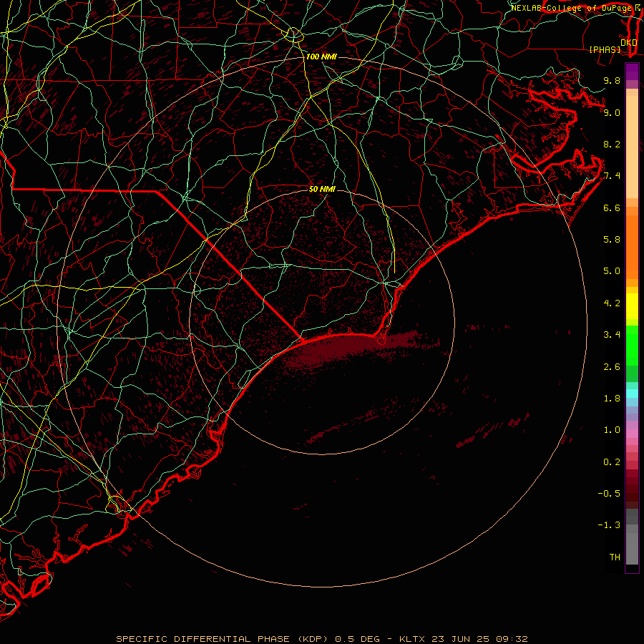
Task: Select the cyan segment of the color bar
Action: pyautogui.click(x=632, y=394)
